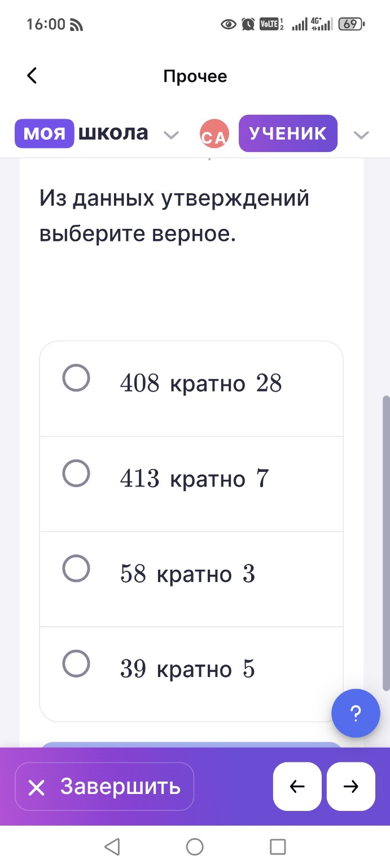Tap the Прочее title bar label
Image resolution: width=390 pixels, height=868 pixels.
(195, 76)
